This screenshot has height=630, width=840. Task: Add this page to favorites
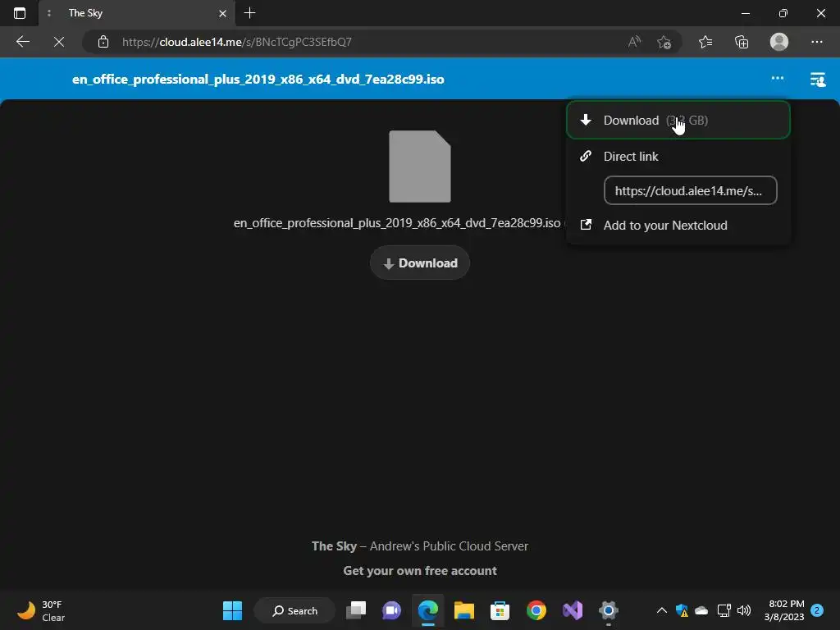[x=664, y=42]
